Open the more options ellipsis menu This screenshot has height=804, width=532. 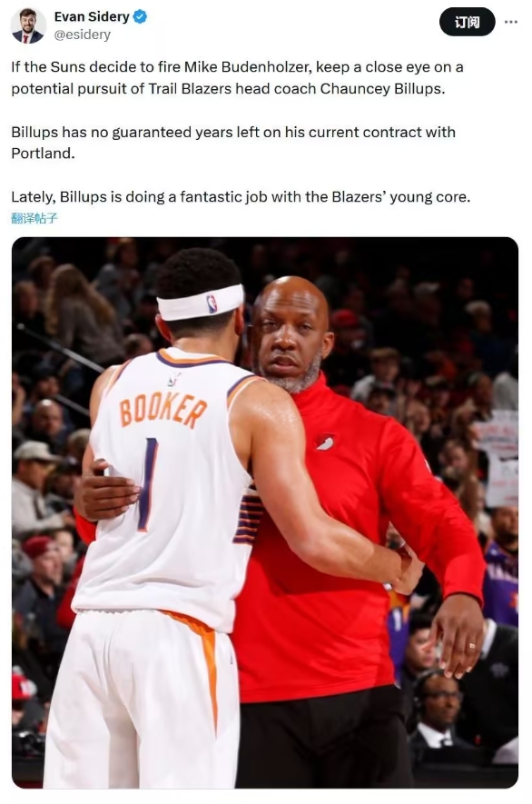(x=510, y=22)
